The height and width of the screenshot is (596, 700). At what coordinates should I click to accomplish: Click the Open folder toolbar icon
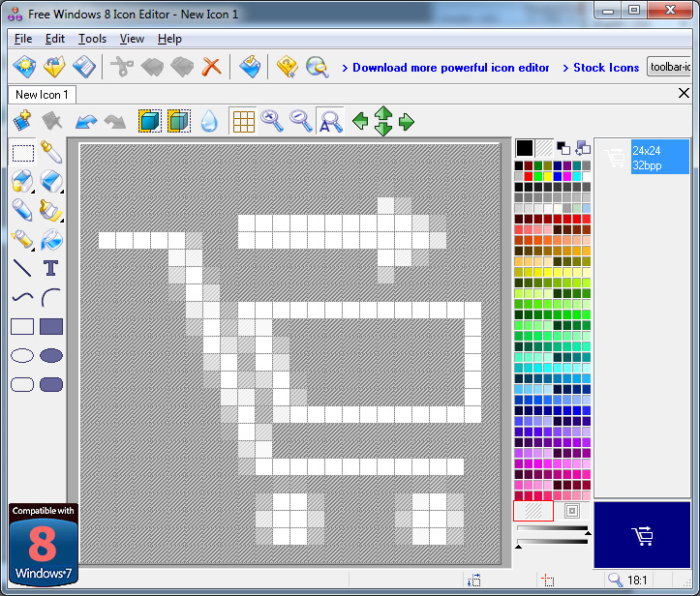[54, 67]
